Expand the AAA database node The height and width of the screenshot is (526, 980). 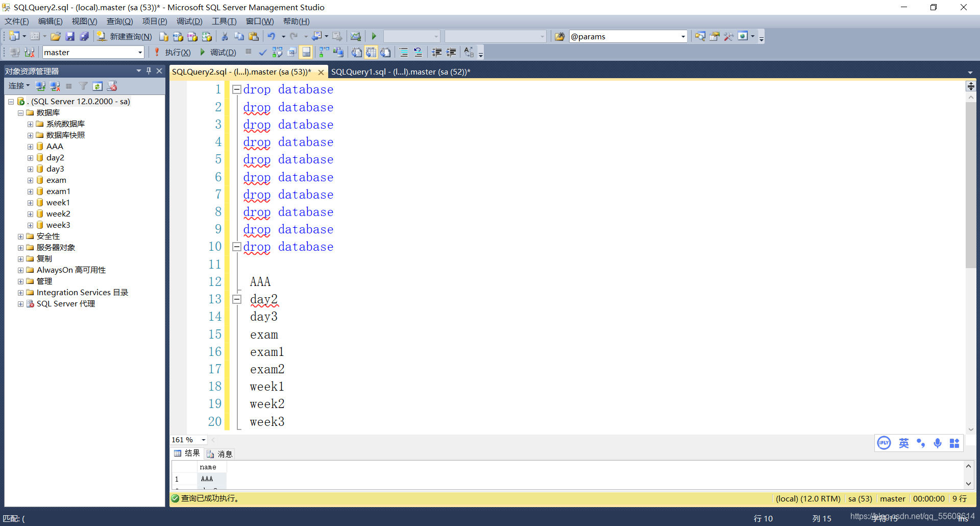30,147
